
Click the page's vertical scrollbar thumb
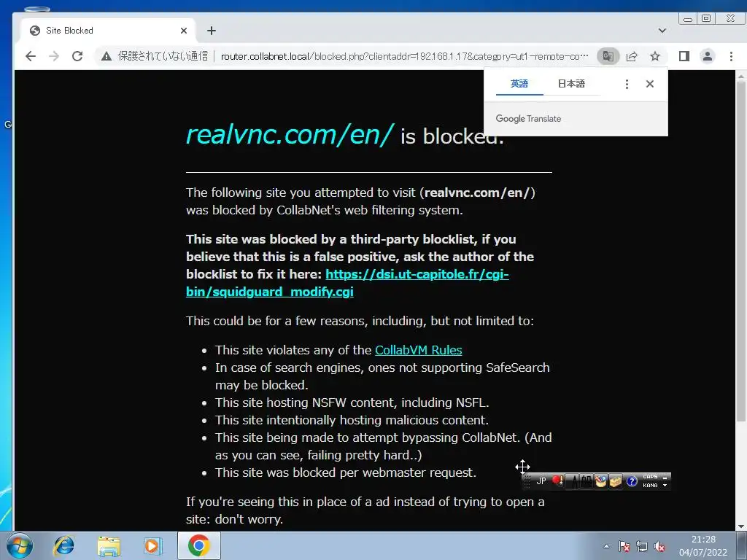741,250
